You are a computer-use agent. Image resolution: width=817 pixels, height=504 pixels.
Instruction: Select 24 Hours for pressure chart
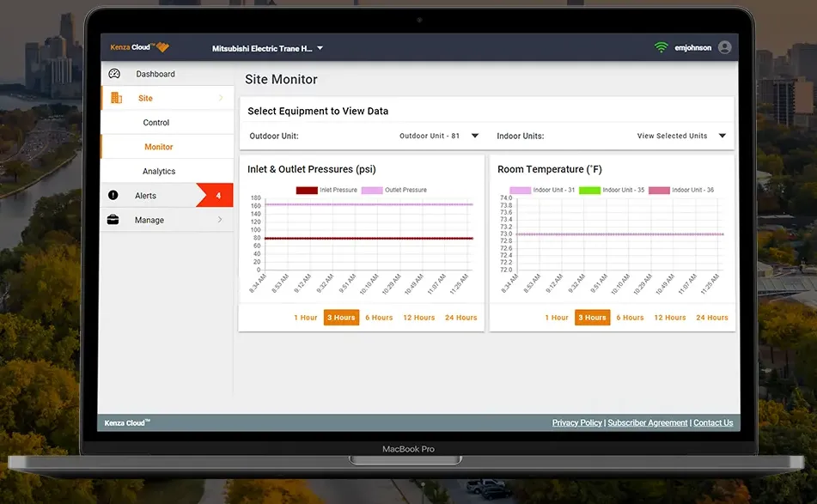[460, 318]
